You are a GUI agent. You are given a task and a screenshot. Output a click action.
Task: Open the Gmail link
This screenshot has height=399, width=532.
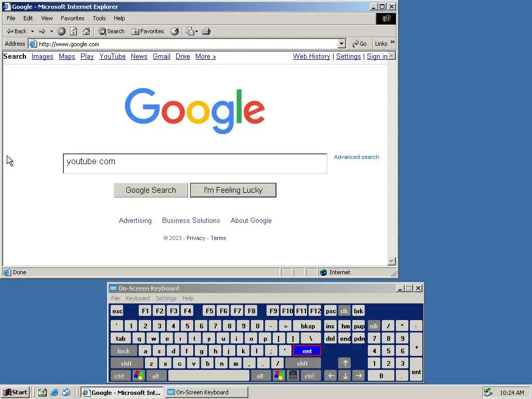tap(162, 56)
